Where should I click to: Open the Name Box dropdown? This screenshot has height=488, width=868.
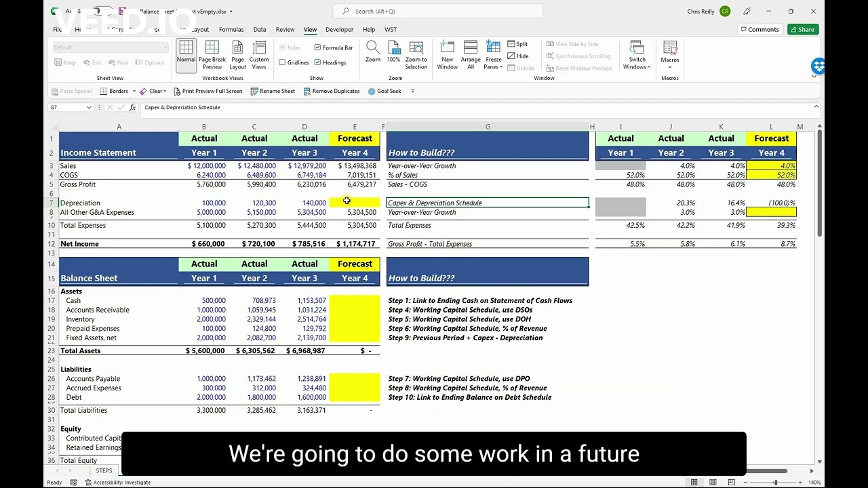(89, 107)
